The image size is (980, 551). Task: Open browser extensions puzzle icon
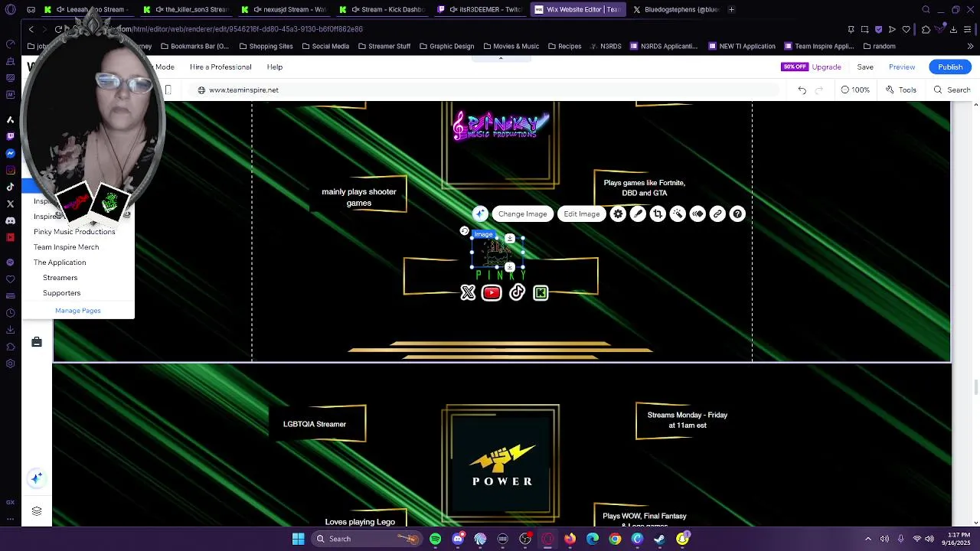[x=926, y=29]
